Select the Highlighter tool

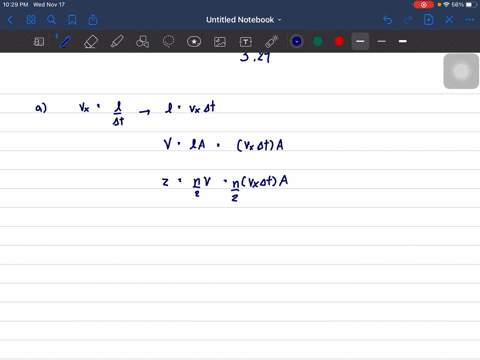(117, 42)
